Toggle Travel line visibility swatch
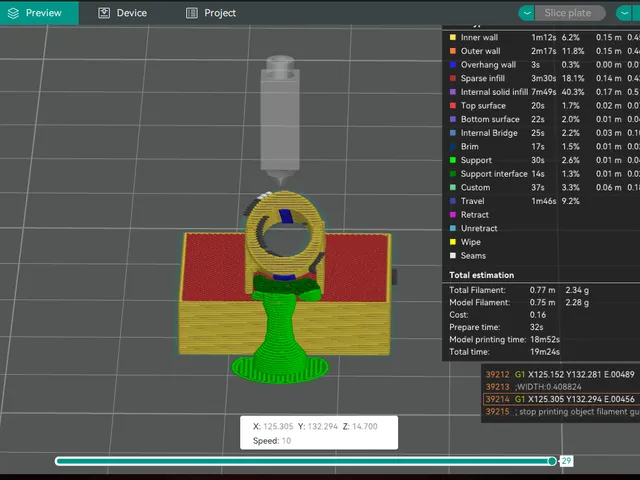 coord(453,201)
